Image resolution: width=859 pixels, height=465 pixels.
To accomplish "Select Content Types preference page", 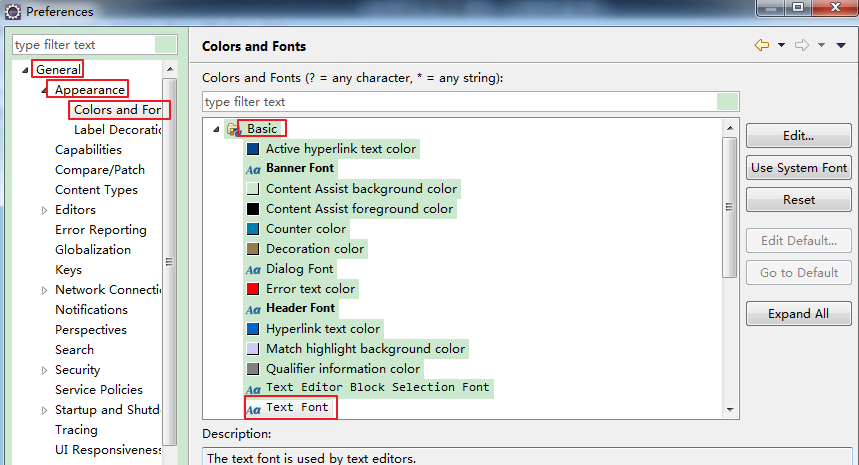I will [x=96, y=190].
